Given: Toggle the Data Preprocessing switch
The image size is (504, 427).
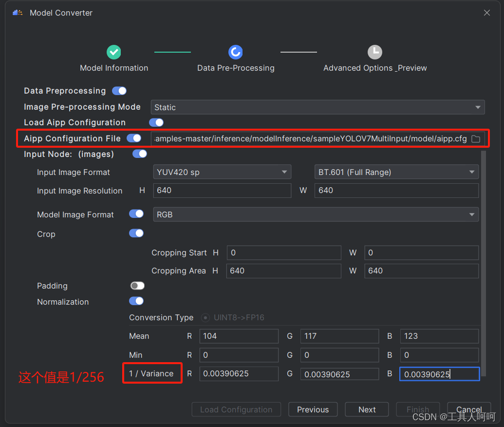Looking at the screenshot, I should [119, 91].
